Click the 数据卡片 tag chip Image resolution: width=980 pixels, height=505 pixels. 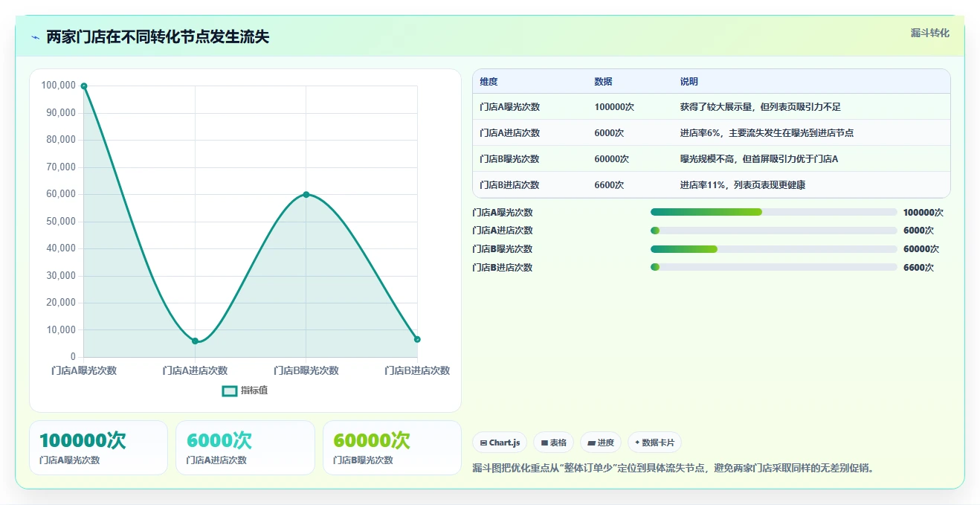tap(654, 443)
